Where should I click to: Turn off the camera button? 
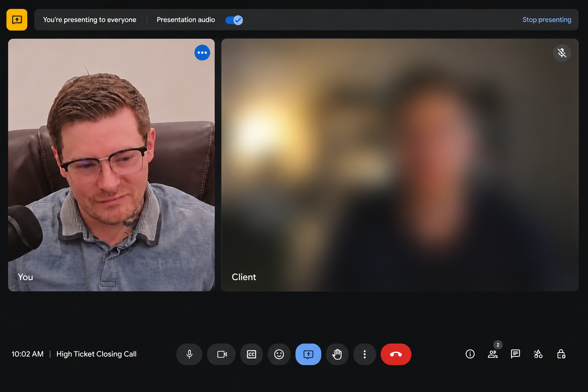pyautogui.click(x=222, y=354)
